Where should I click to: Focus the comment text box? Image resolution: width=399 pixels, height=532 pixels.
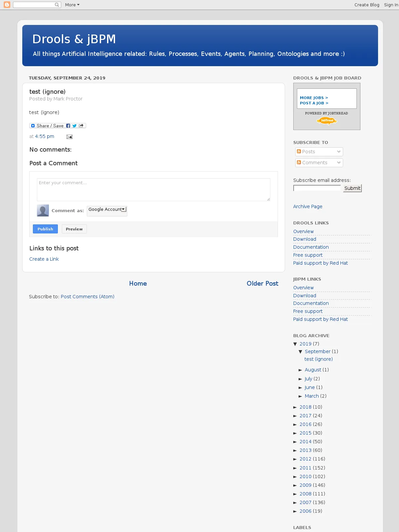click(x=154, y=190)
